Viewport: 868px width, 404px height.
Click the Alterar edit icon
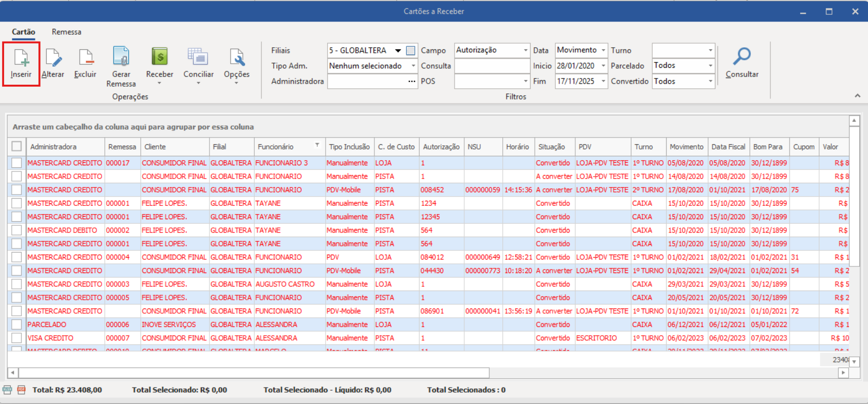pyautogui.click(x=53, y=59)
